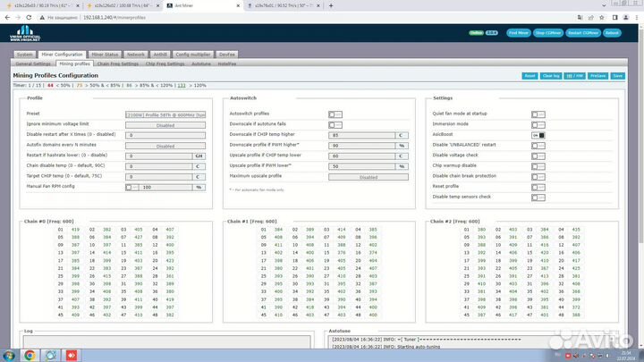644x362 pixels.
Task: Enable Immersion mode toggle
Action: tap(538, 125)
